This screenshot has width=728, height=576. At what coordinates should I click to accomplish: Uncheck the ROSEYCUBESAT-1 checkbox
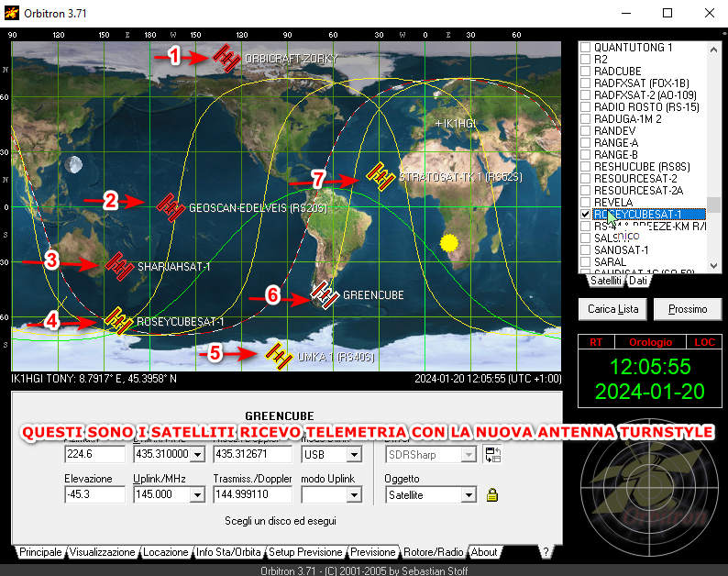click(x=586, y=214)
